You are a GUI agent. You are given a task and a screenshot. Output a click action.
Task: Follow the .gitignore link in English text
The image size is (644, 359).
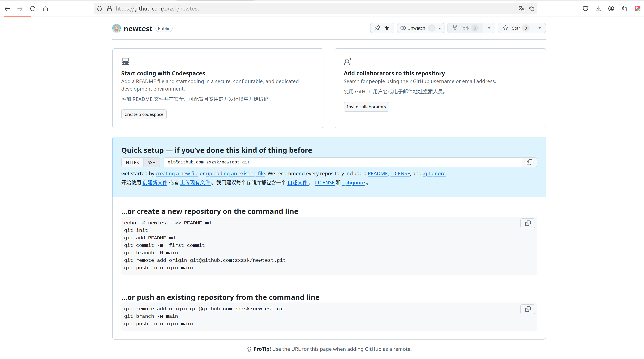pyautogui.click(x=434, y=173)
